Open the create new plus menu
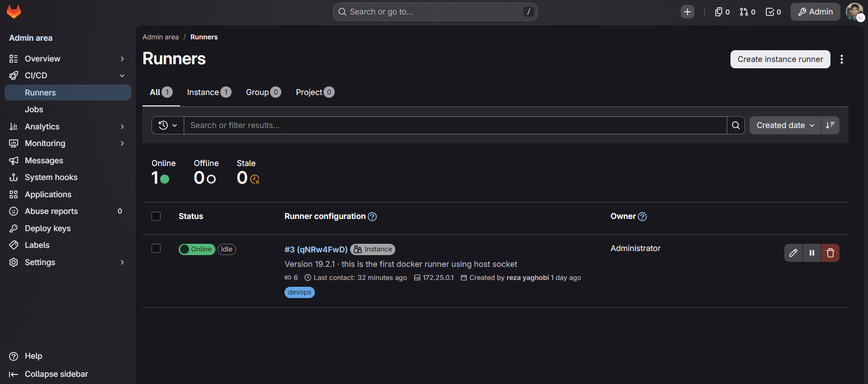 688,12
